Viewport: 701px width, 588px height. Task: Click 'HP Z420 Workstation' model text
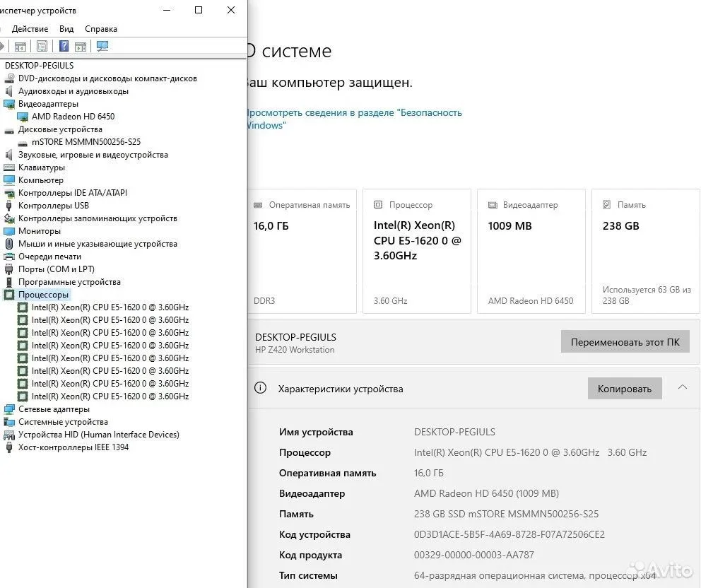pos(295,350)
